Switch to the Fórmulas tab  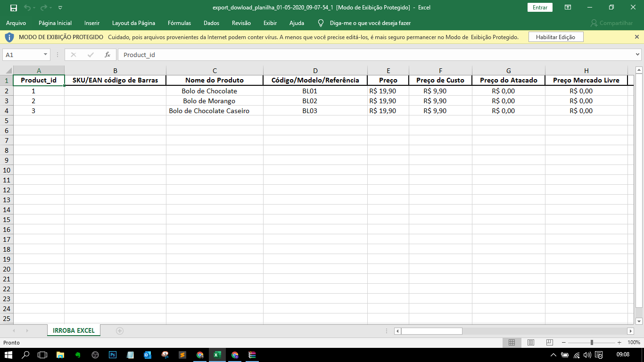pyautogui.click(x=180, y=23)
